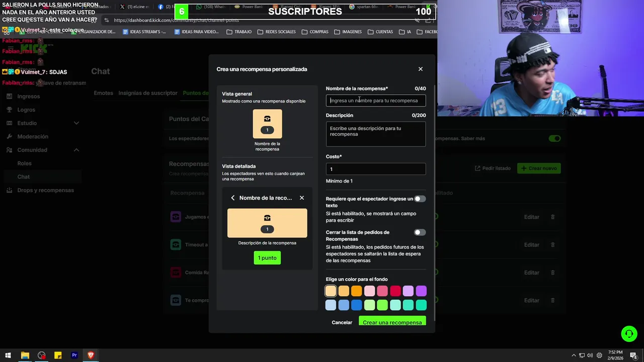Open the green support chat bubble
Image resolution: width=644 pixels, height=362 pixels.
pyautogui.click(x=629, y=333)
